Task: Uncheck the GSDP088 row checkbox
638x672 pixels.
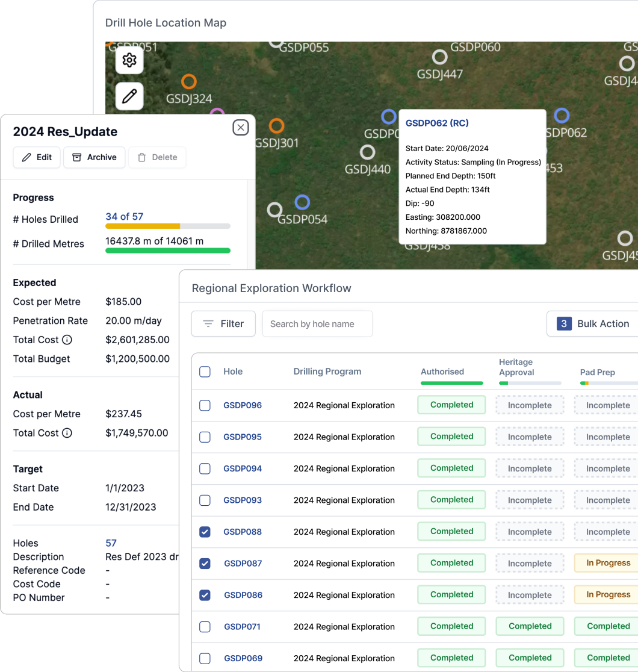Action: (x=205, y=531)
